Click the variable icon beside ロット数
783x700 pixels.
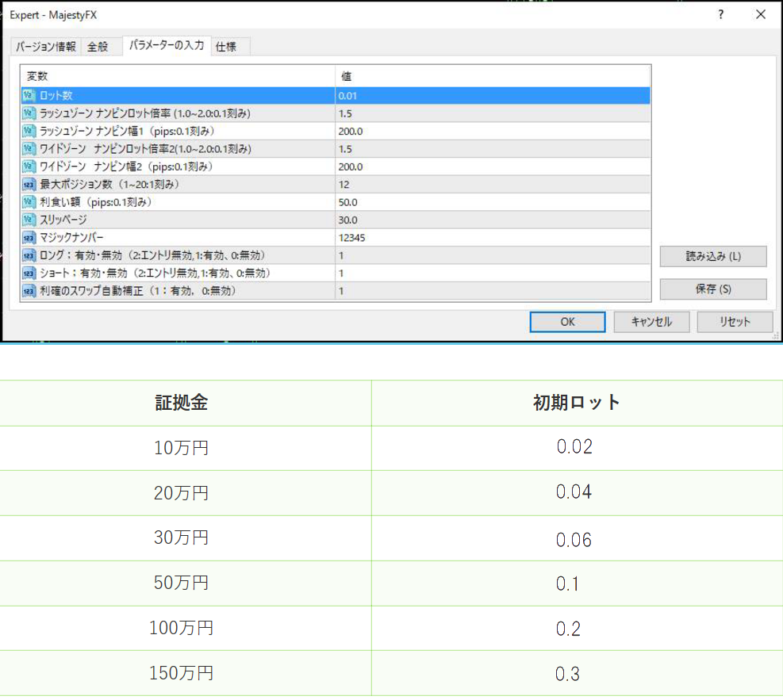29,95
